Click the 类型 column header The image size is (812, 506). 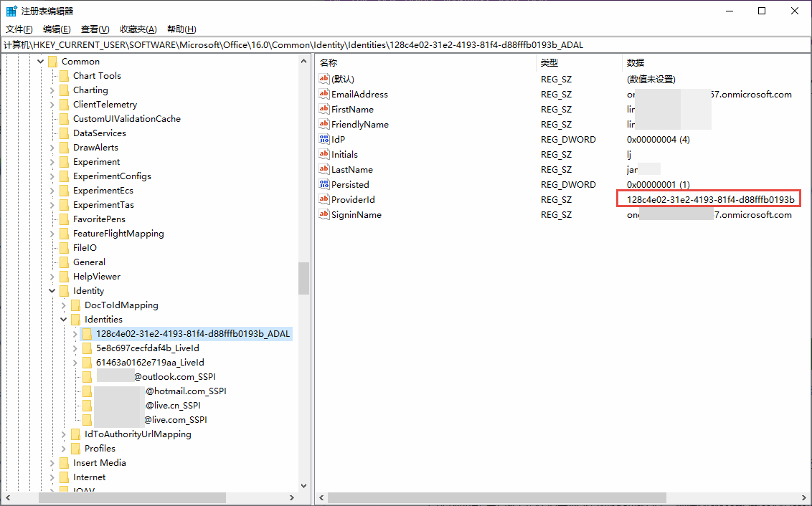[x=549, y=63]
